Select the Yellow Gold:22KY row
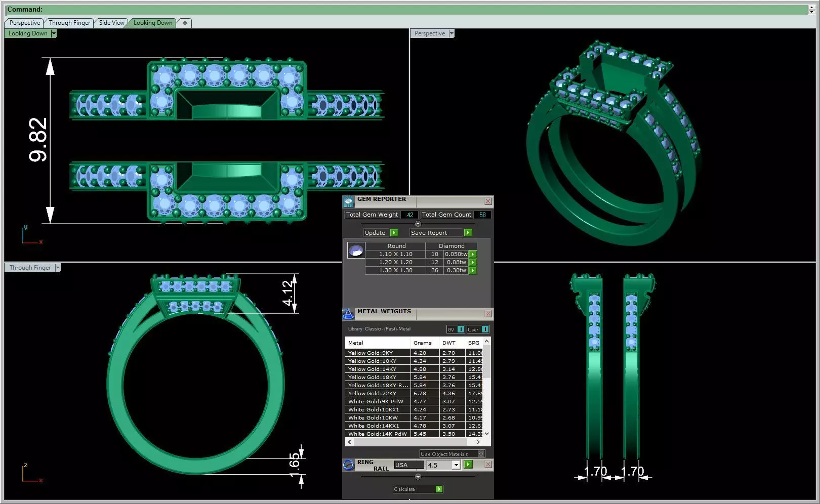This screenshot has height=504, width=820. click(414, 394)
